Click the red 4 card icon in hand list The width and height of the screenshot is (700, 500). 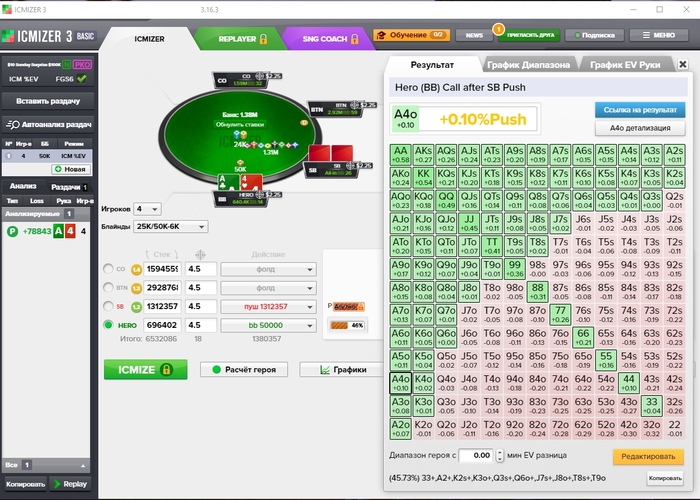[x=70, y=231]
